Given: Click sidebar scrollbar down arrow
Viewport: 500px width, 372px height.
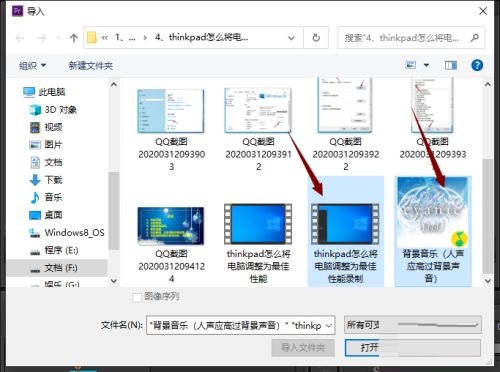Looking at the screenshot, I should coord(114,281).
